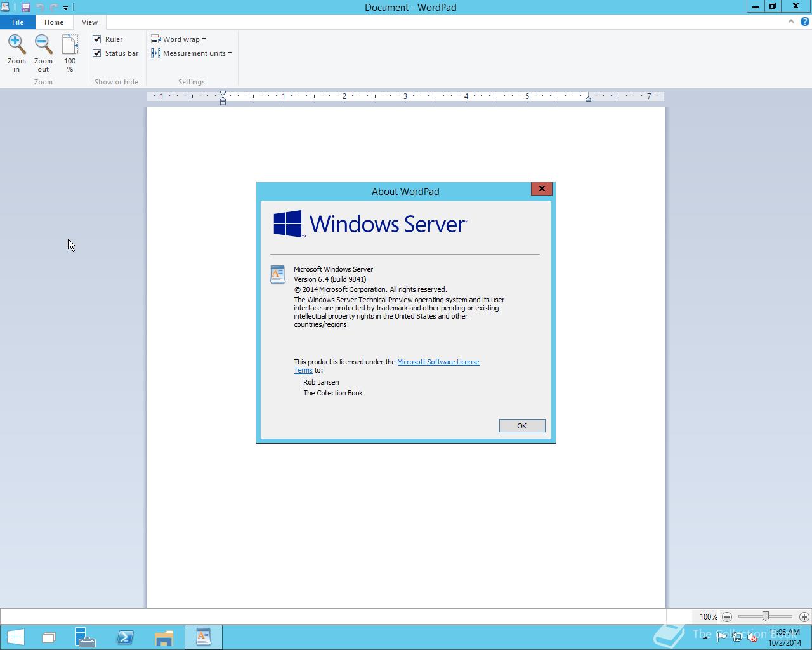This screenshot has width=812, height=650.
Task: Launch PowerShell from the taskbar
Action: 125,637
